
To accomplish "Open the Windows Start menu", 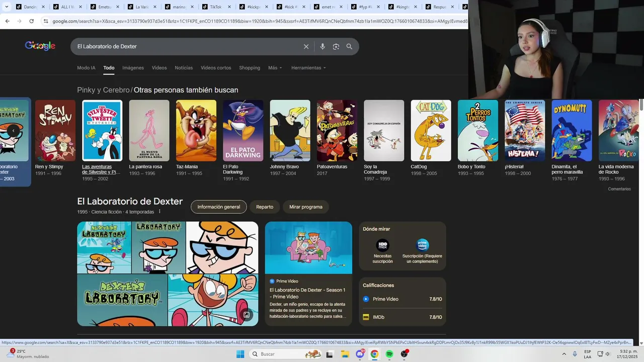I will coord(240,354).
